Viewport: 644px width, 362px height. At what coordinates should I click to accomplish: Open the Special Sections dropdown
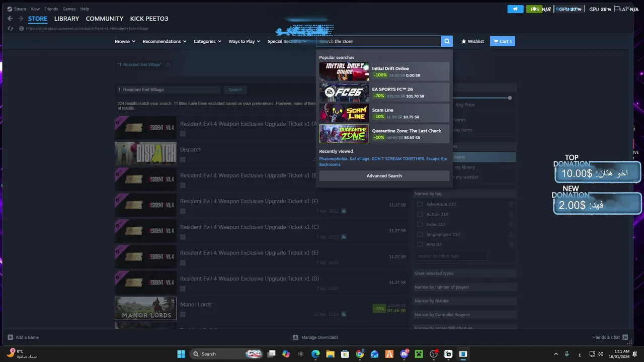(x=287, y=41)
